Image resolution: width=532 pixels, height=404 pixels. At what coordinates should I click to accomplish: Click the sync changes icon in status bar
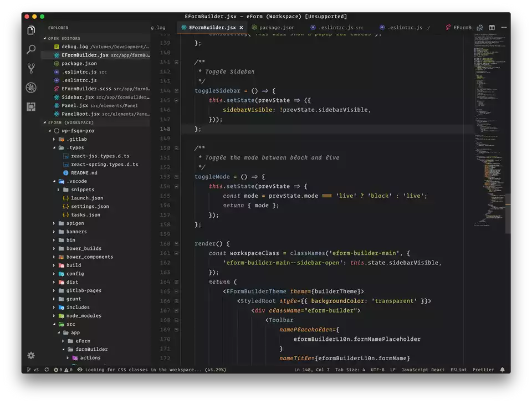click(x=47, y=370)
